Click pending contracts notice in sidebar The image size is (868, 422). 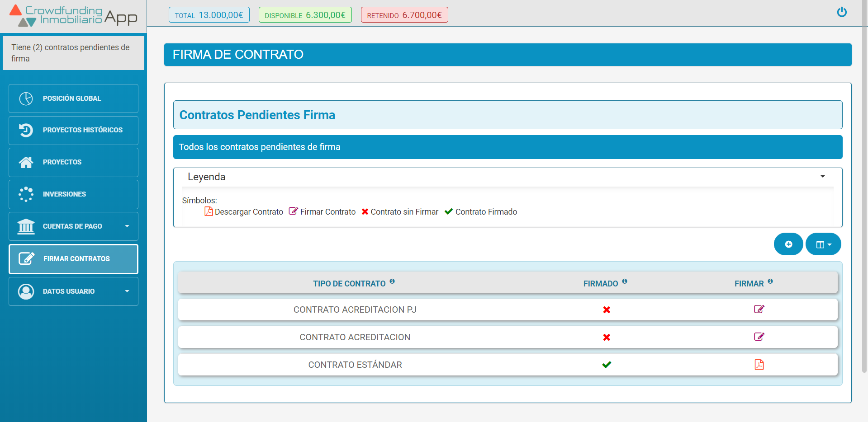click(73, 53)
